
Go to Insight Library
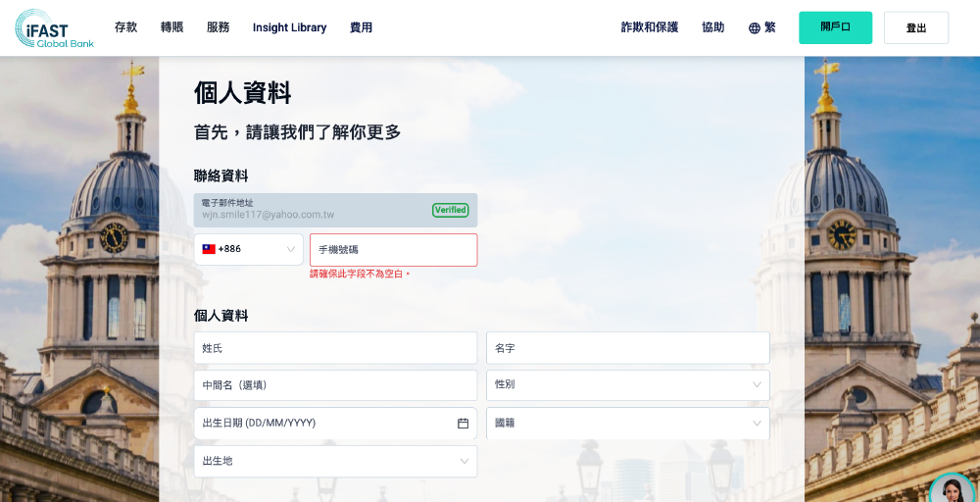point(289,27)
